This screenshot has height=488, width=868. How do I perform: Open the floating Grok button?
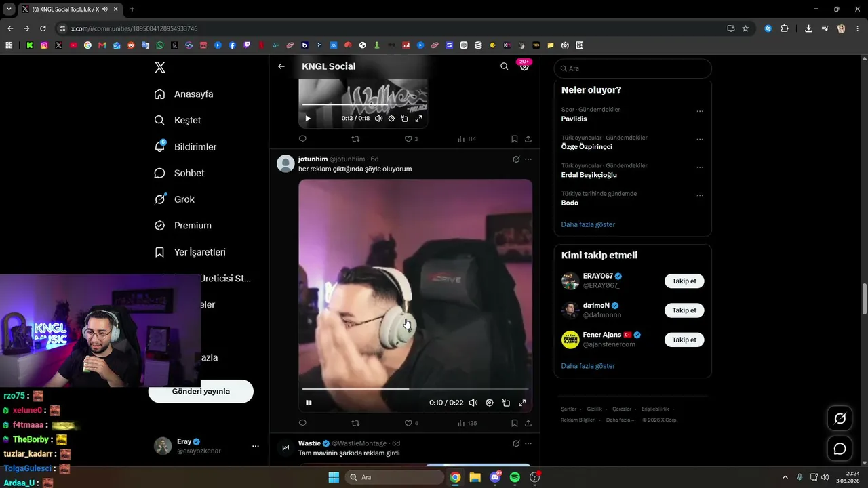point(840,419)
